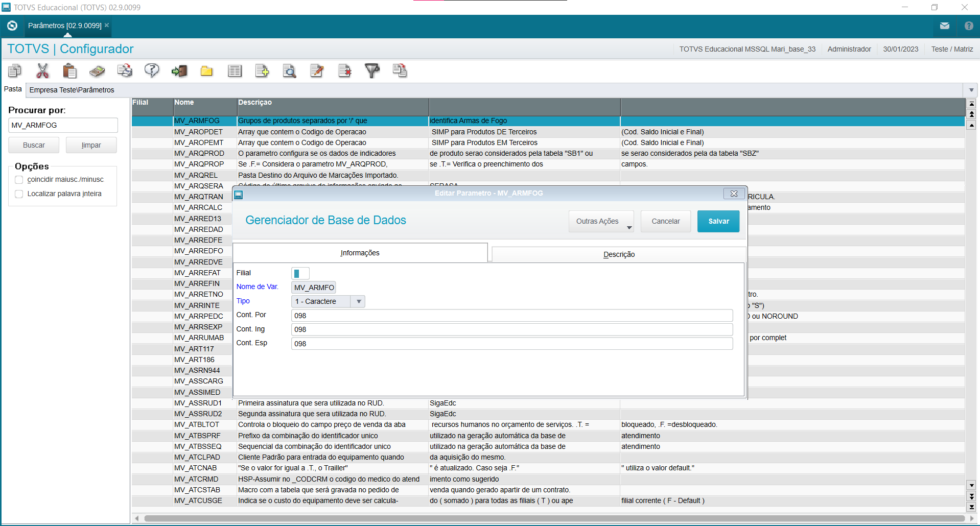Click the Limpar button
Viewport: 980px width, 526px height.
pyautogui.click(x=91, y=145)
